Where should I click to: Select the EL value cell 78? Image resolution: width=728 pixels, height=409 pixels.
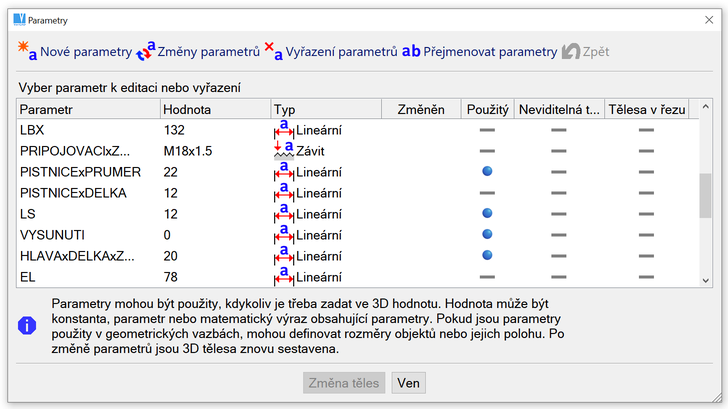pos(214,277)
